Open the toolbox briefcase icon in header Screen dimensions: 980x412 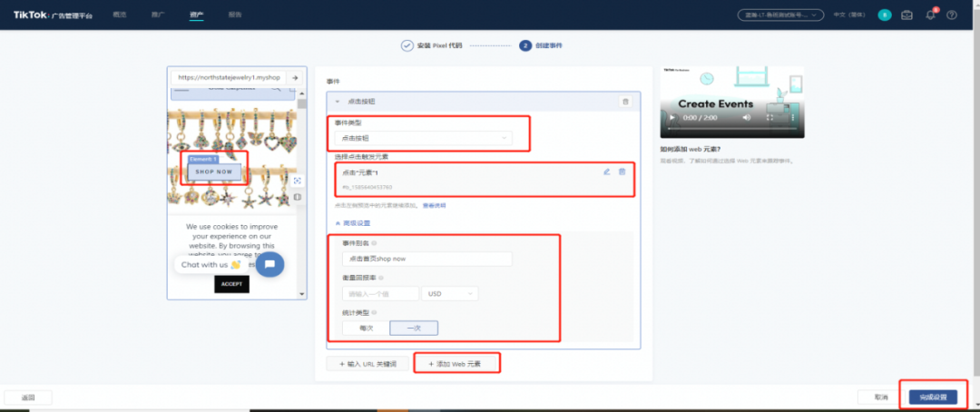906,15
